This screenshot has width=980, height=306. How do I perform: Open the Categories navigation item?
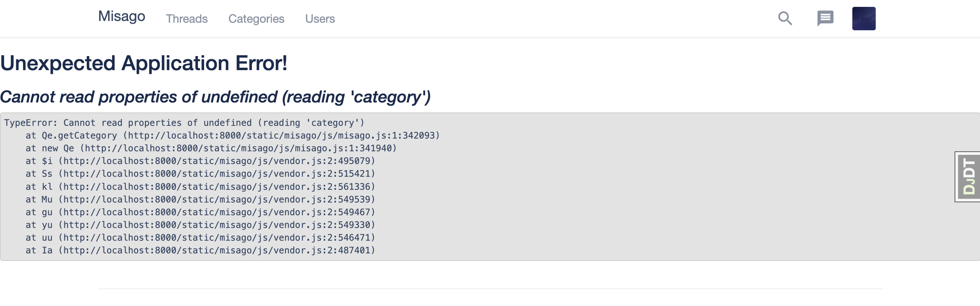(256, 19)
